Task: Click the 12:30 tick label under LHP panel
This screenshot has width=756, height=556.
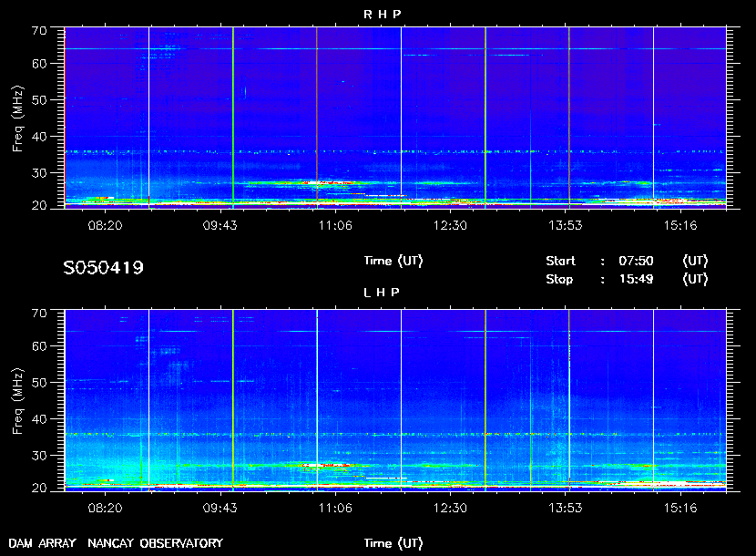Action: [x=450, y=509]
